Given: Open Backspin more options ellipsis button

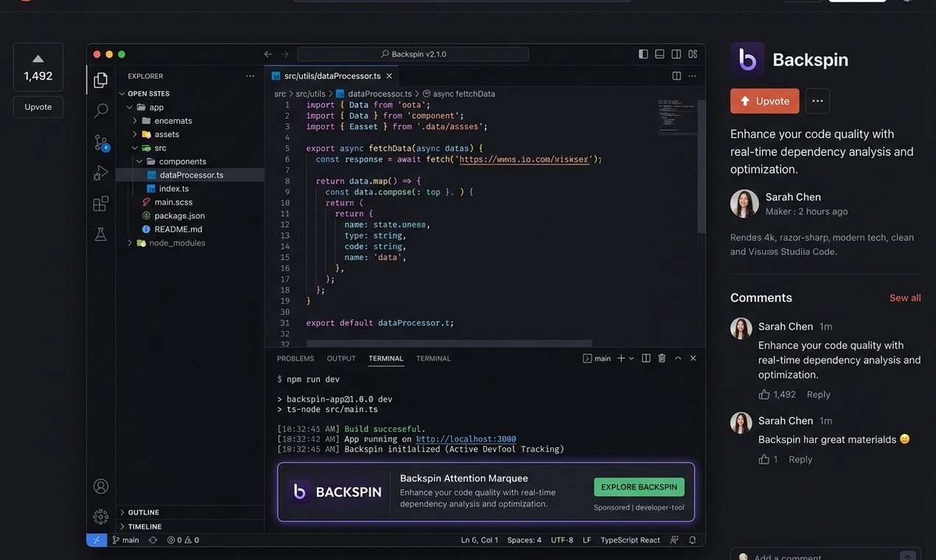Looking at the screenshot, I should (817, 101).
